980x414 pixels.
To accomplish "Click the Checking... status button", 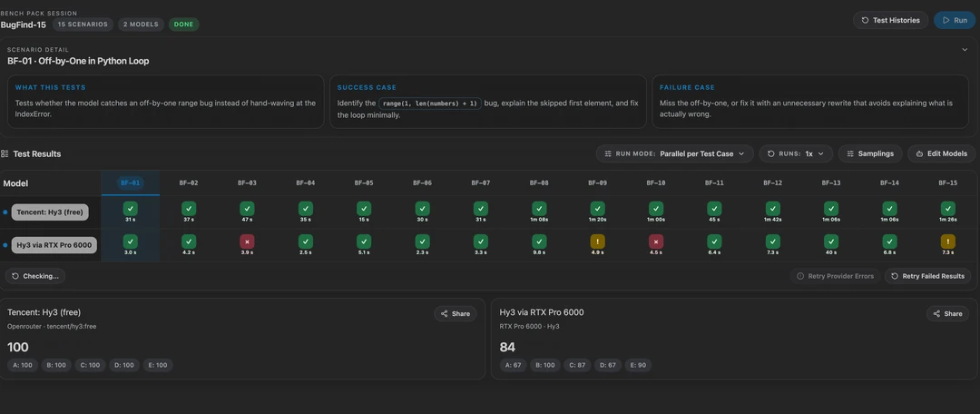I will 35,276.
